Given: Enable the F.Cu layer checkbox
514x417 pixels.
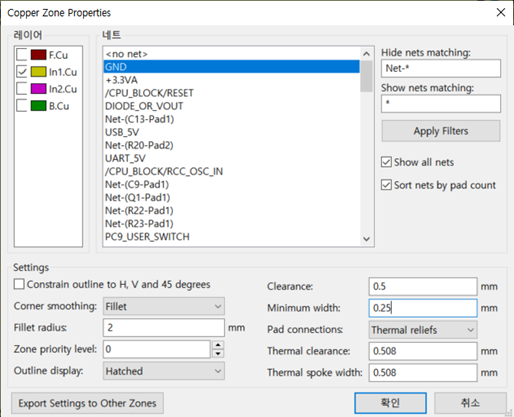Looking at the screenshot, I should point(22,55).
